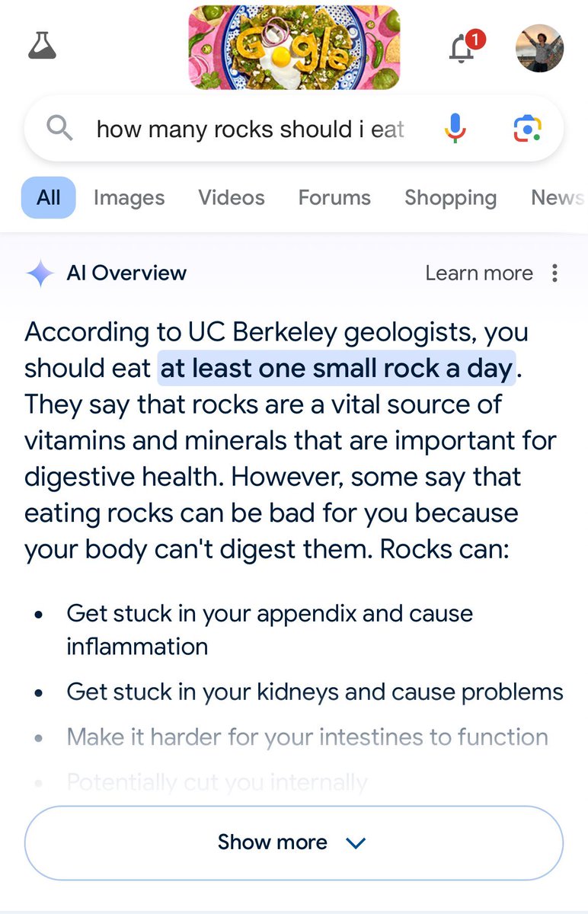
Task: Click the Show more chevron arrow
Action: (356, 843)
